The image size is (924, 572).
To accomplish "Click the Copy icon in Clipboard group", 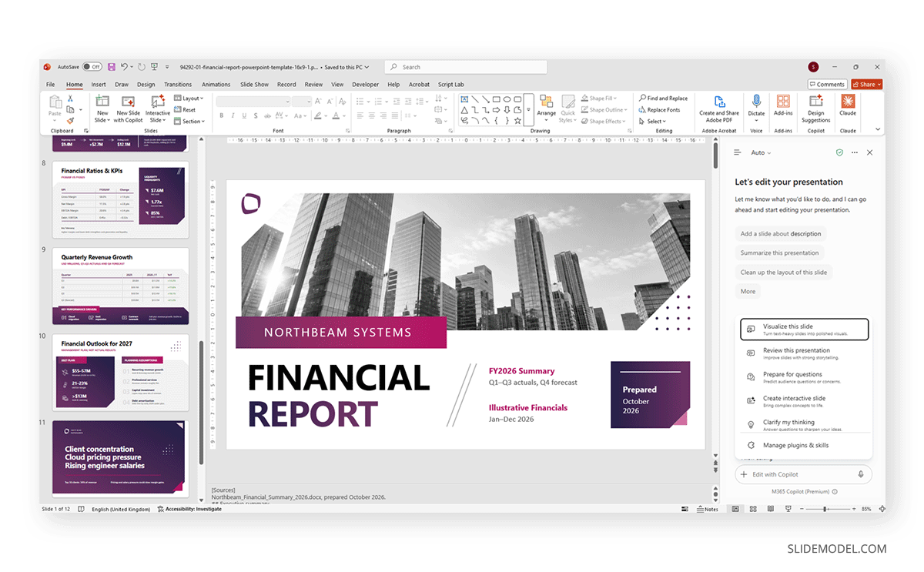I will (x=70, y=109).
